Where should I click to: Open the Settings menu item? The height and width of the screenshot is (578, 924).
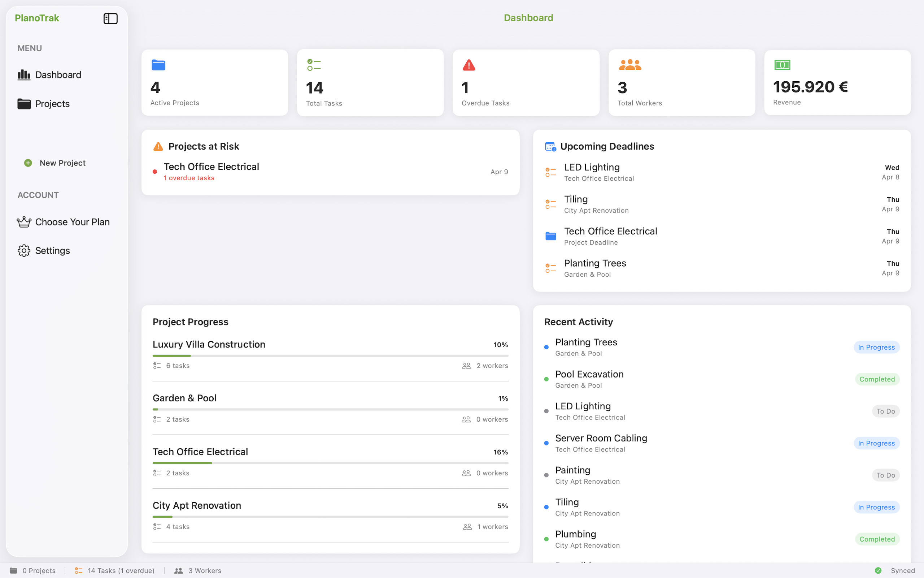(67, 250)
